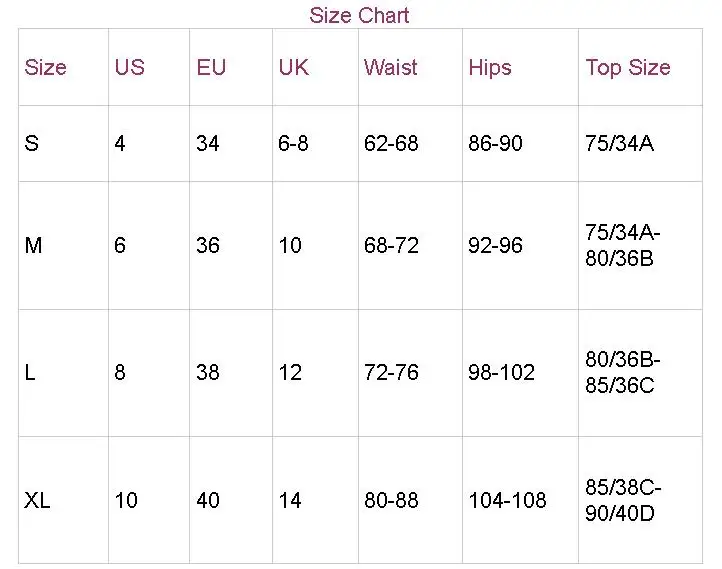The height and width of the screenshot is (569, 722).
Task: Click the Top Size column header
Action: 628,68
